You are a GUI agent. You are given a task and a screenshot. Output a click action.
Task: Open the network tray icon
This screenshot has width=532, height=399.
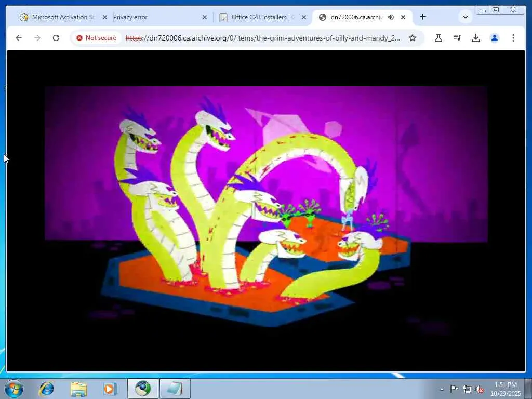[x=467, y=390]
